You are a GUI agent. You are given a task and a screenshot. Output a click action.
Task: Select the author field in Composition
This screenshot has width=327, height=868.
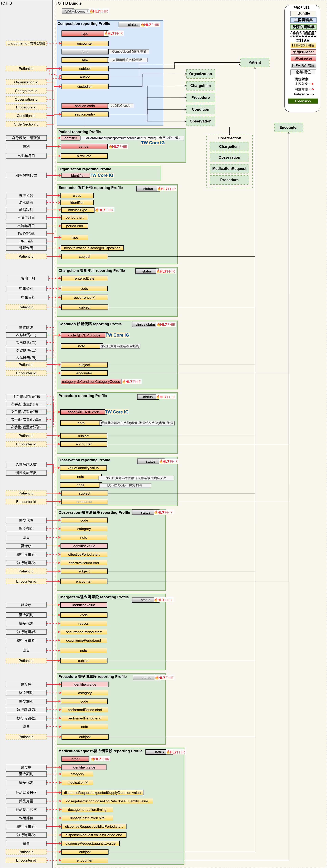point(85,77)
